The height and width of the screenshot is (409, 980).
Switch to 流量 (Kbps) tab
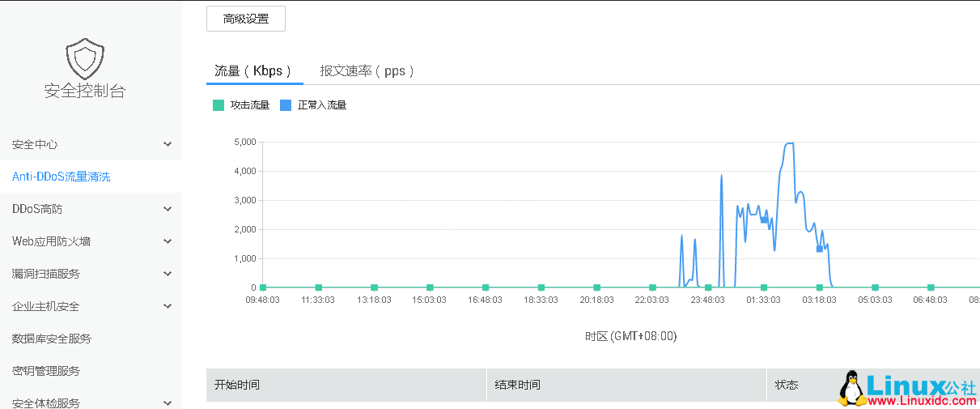pos(253,70)
